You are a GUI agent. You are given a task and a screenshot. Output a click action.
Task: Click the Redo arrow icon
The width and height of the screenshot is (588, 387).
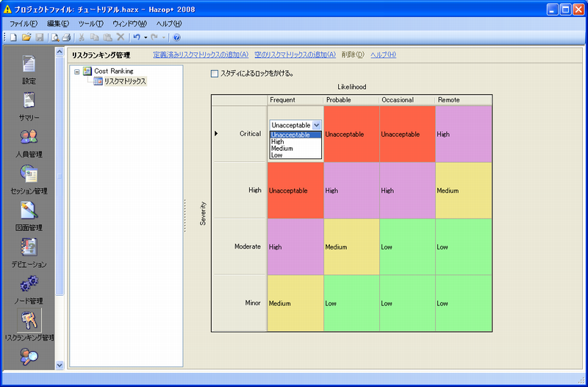pos(154,38)
